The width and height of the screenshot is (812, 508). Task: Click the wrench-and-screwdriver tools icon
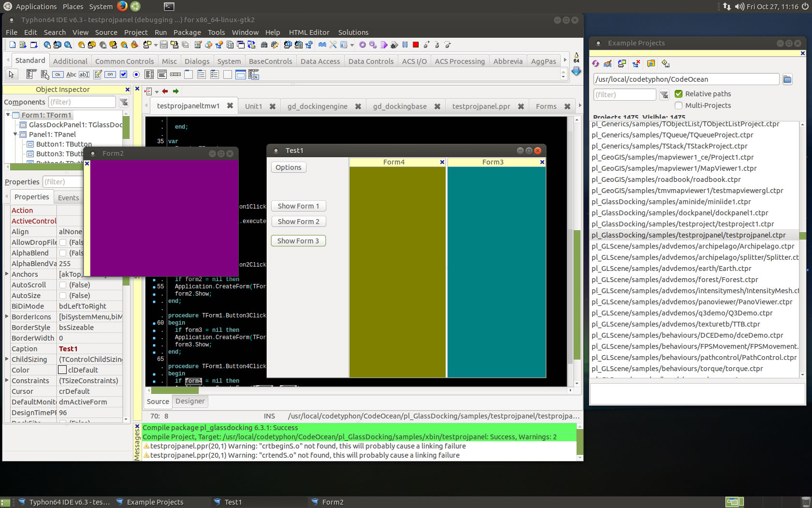coord(333,45)
